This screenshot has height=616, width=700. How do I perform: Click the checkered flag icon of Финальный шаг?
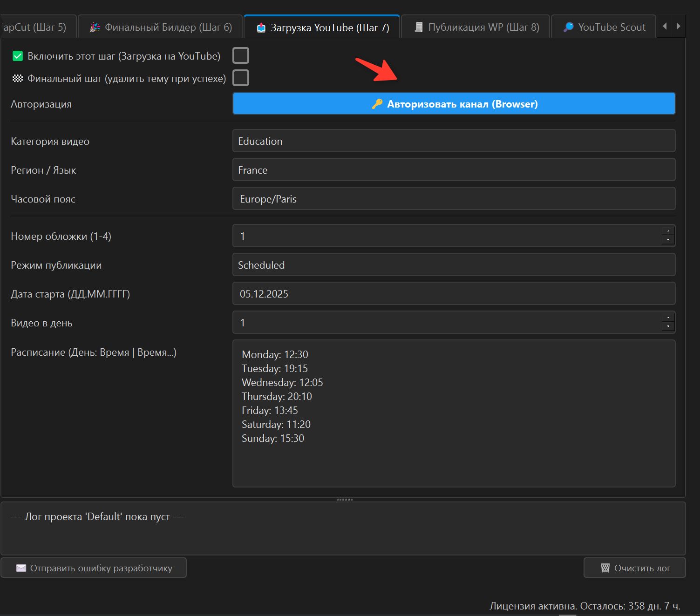[x=18, y=78]
